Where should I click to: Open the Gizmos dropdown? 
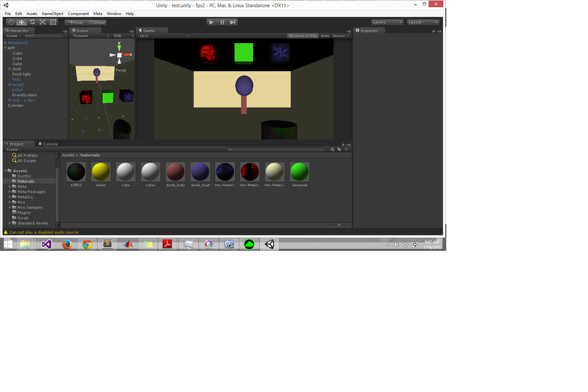[x=341, y=36]
